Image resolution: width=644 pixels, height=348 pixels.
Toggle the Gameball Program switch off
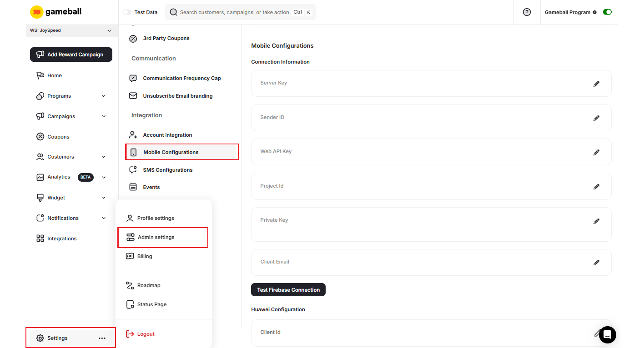tap(607, 12)
